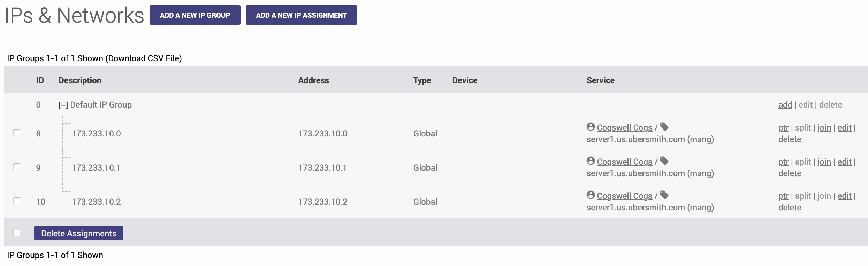
Task: Add a new IP assignment
Action: (x=301, y=15)
